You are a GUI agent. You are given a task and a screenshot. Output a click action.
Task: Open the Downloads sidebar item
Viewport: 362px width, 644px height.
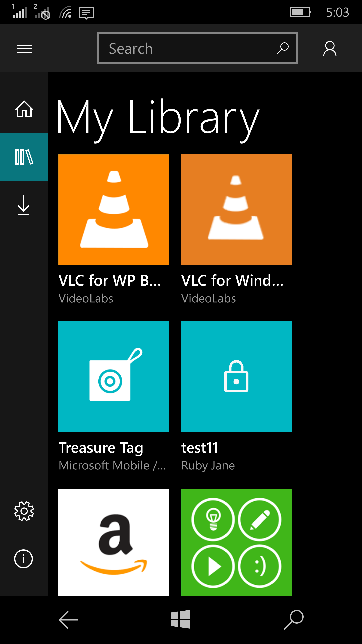pos(24,205)
